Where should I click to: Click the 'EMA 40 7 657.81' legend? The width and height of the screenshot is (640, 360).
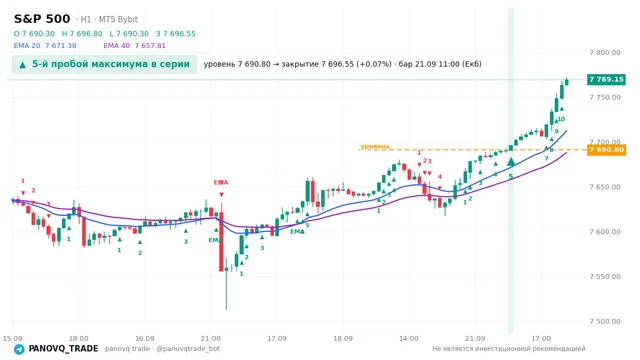coord(134,46)
